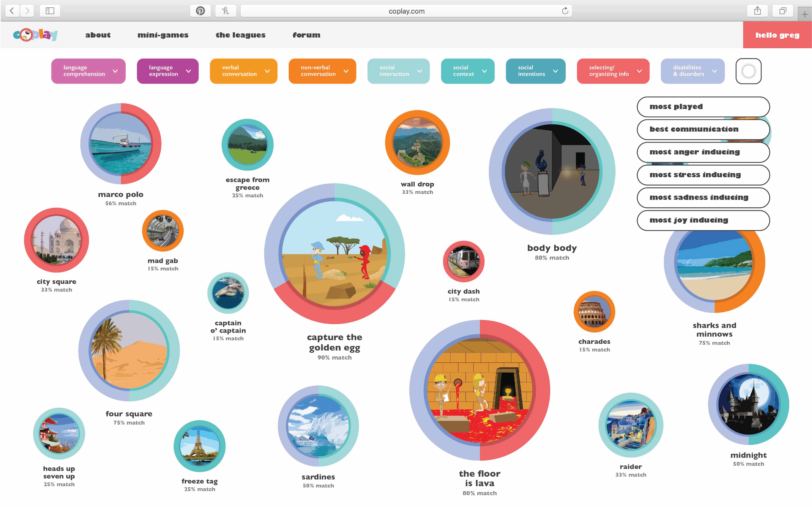Expand the verbal conversation dropdown
This screenshot has width=812, height=507.
pos(243,71)
